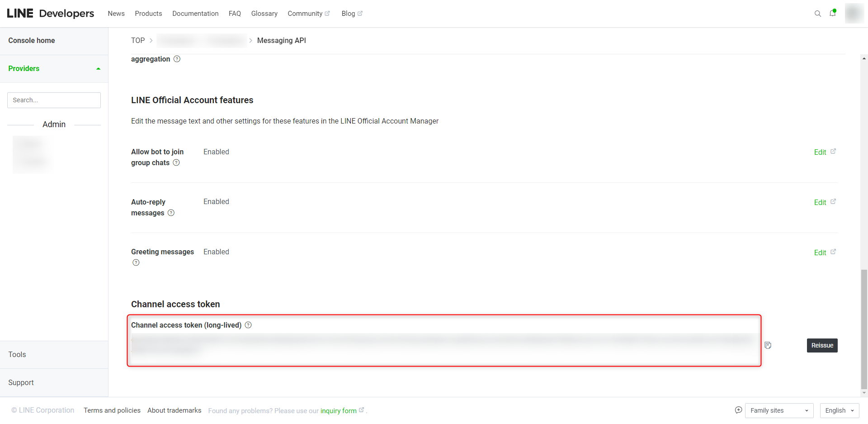Click the LINE Corporation footer text
Screen dimensions: 868x424
point(43,410)
